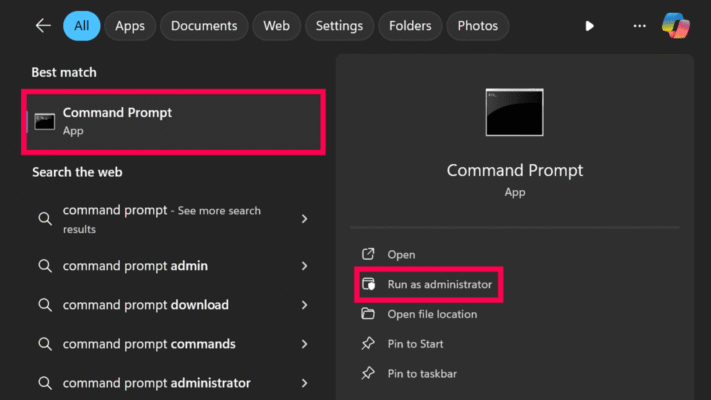Select the All filter tab

click(x=82, y=26)
